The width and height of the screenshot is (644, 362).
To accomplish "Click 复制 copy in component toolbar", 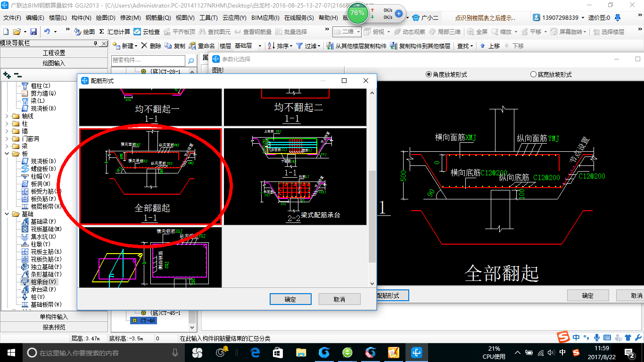I will [175, 46].
